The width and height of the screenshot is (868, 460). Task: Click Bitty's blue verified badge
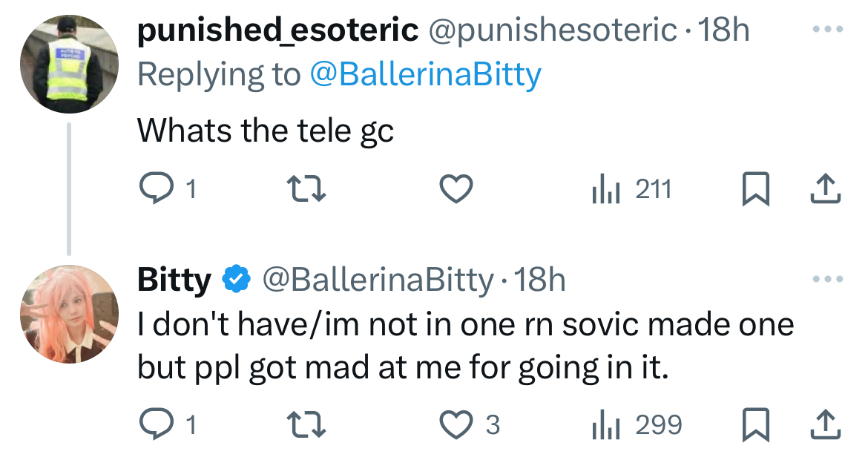pos(235,280)
